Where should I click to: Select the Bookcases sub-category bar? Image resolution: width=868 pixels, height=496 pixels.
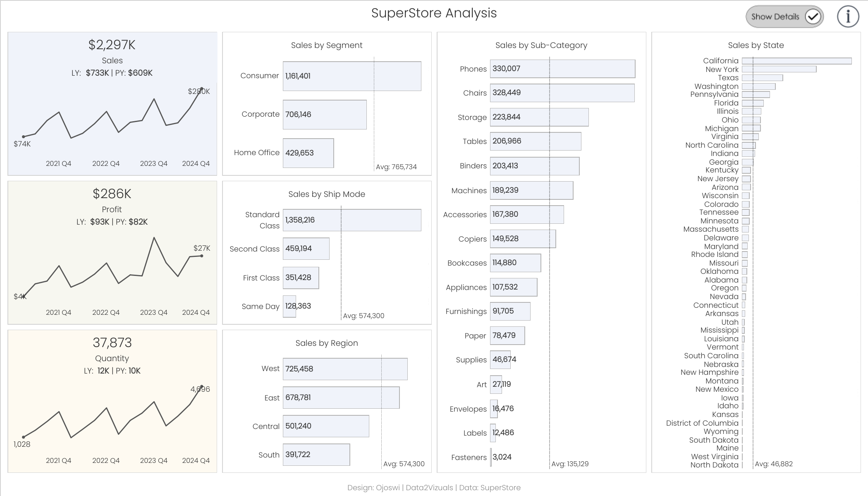tap(515, 263)
